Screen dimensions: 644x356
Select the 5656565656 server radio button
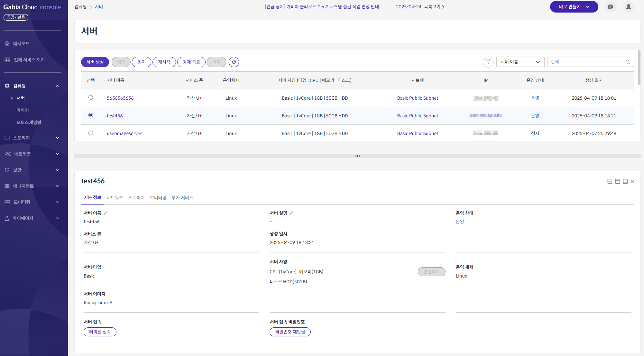(x=91, y=97)
